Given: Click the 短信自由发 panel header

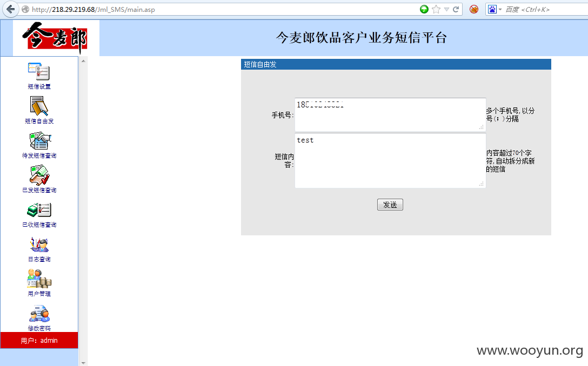Looking at the screenshot, I should pos(396,64).
